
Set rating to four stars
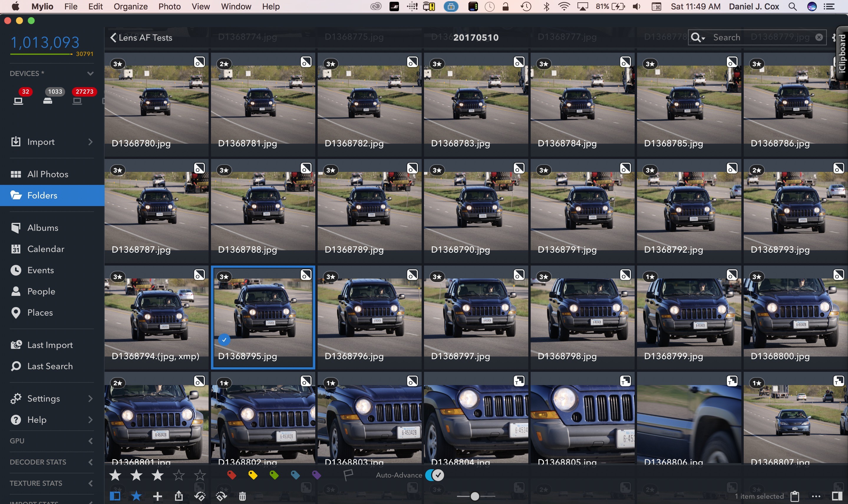179,475
